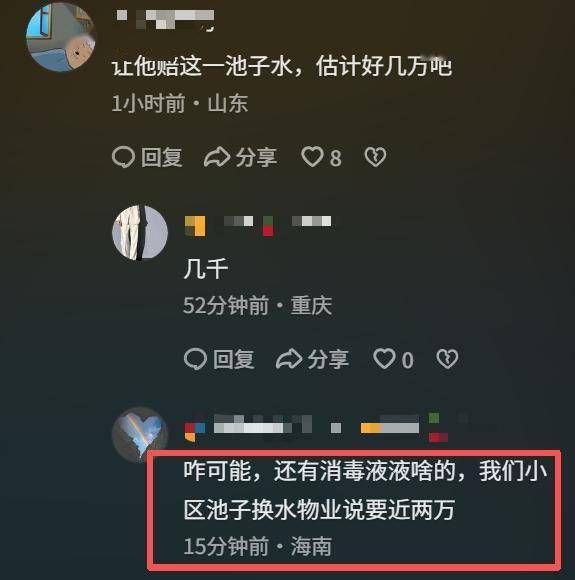Screen dimensions: 575x580
Task: Open blurred username above 几千 reply
Action: (x=258, y=225)
